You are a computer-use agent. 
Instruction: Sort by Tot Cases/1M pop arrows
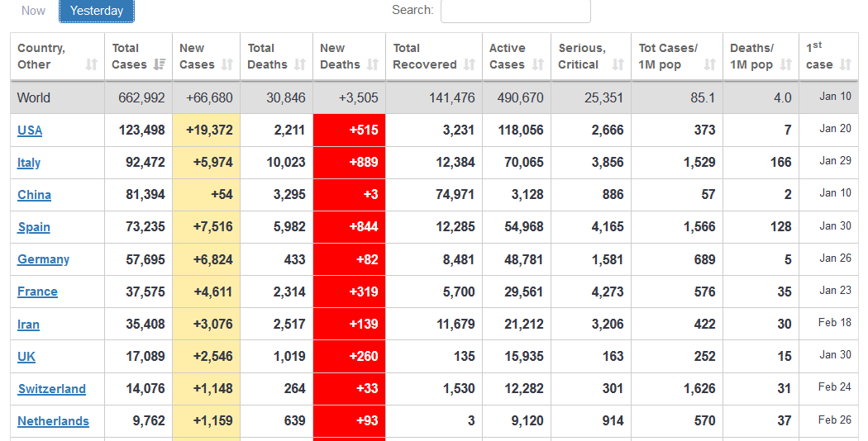point(710,64)
